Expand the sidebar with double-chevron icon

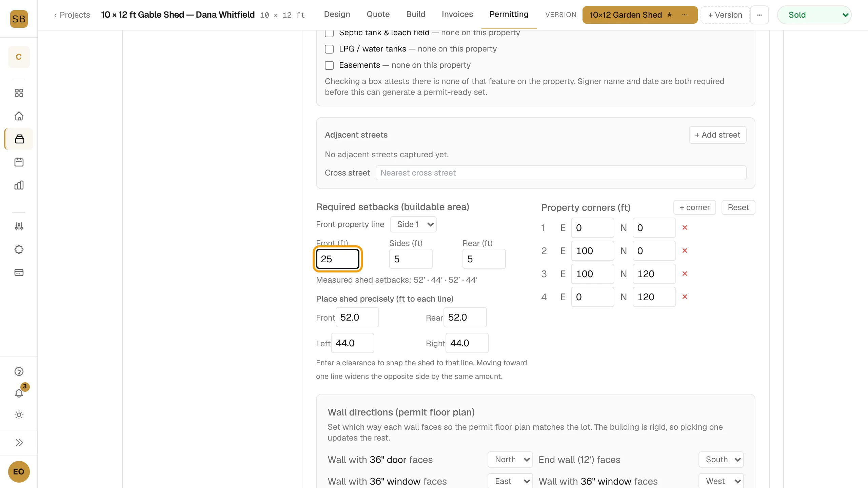(19, 443)
